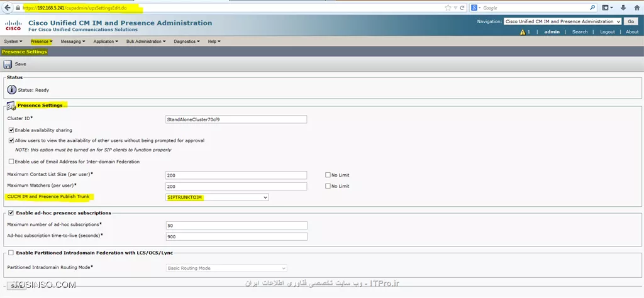Toggle Enable ad-hoc presence subscriptions checkbox
Screen dimensions: 644x298
tap(11, 213)
